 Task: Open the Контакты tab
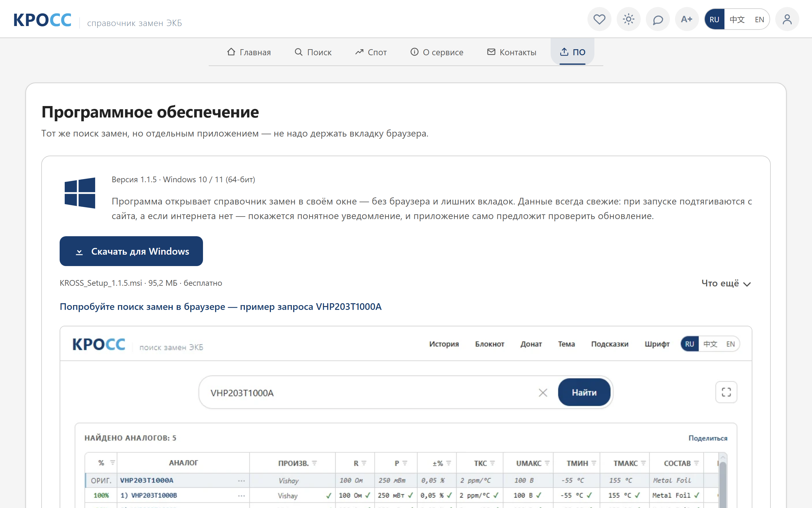pyautogui.click(x=511, y=52)
